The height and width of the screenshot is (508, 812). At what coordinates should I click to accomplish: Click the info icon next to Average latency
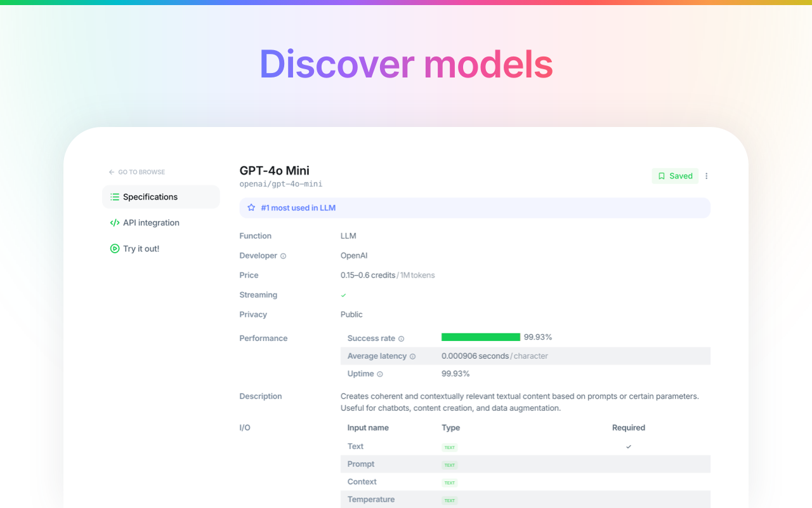(x=412, y=356)
